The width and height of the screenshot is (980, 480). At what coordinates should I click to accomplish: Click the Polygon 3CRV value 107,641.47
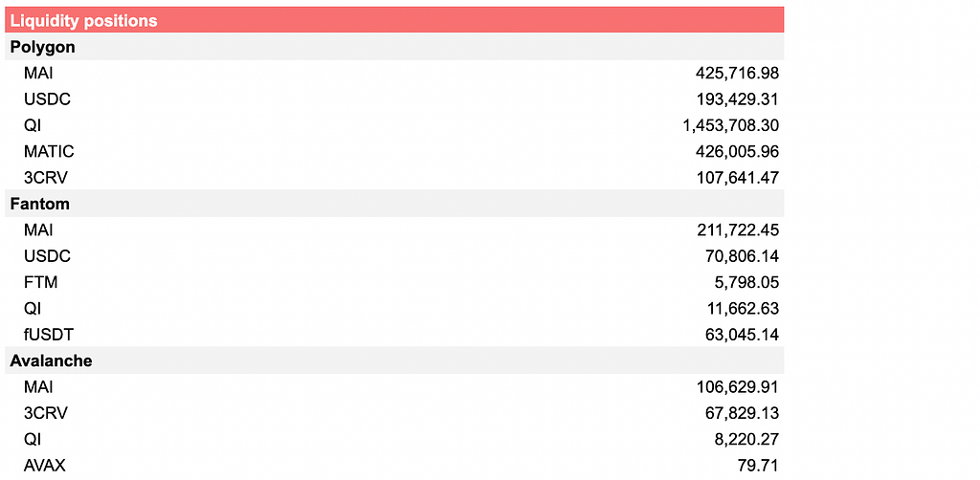pyautogui.click(x=738, y=179)
